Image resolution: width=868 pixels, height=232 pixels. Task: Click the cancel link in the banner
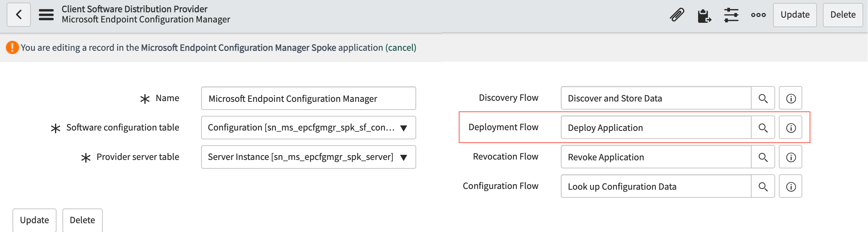(x=401, y=48)
